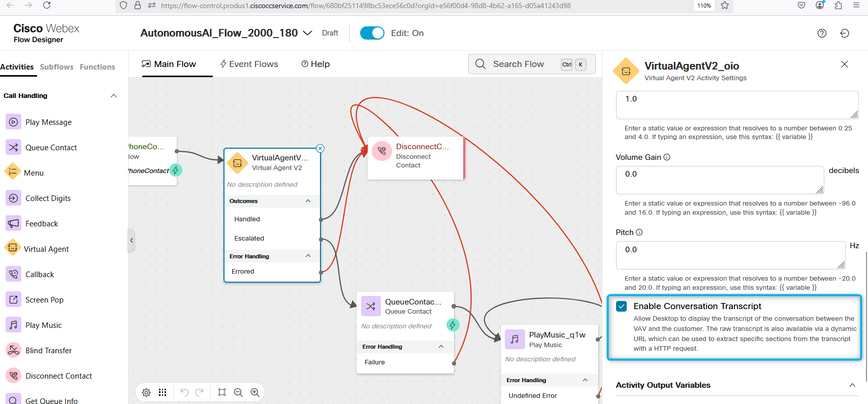The height and width of the screenshot is (404, 868).
Task: Collapse Activity Output Variables section
Action: pyautogui.click(x=852, y=385)
